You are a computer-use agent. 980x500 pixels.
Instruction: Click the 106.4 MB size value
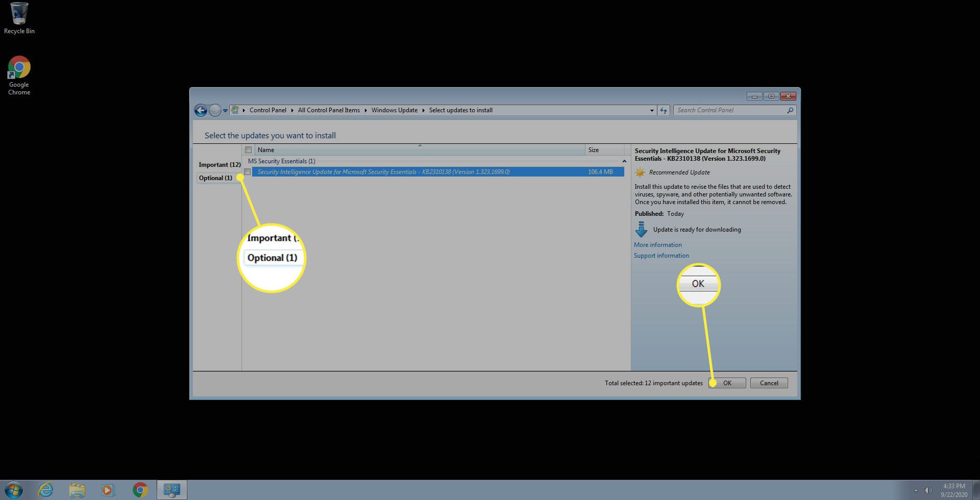click(600, 172)
